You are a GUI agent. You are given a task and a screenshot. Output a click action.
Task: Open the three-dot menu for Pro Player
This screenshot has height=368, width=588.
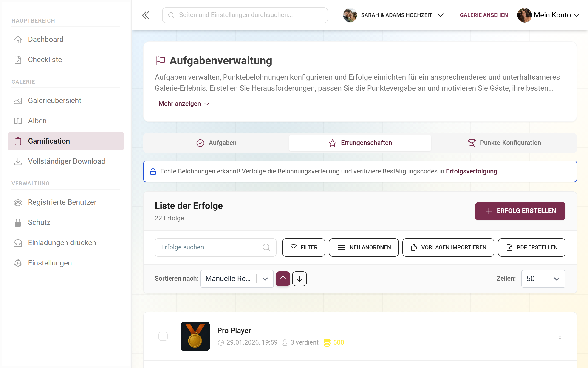pyautogui.click(x=560, y=336)
